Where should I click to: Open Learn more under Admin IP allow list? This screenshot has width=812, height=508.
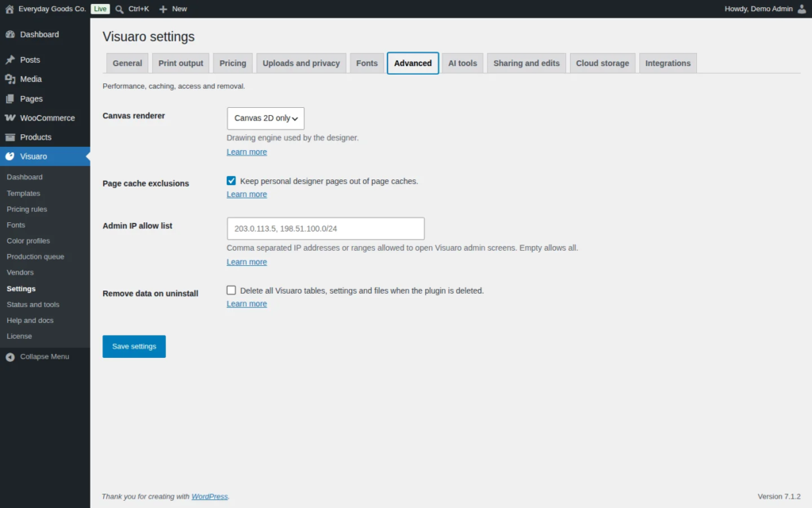(x=247, y=262)
